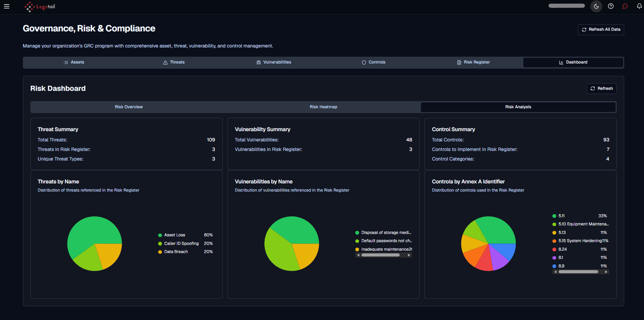Click Default passwords not changed legend entry

(383, 241)
